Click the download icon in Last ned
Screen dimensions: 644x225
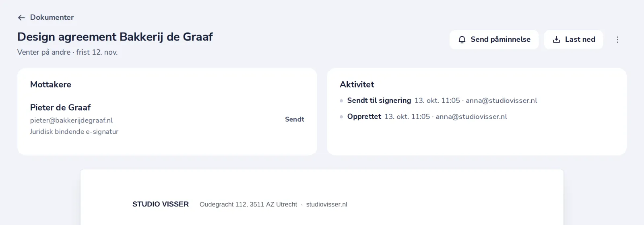tap(557, 39)
